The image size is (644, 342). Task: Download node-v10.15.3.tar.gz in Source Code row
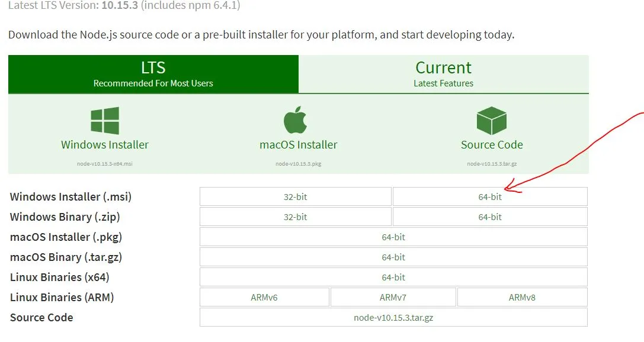[x=393, y=317]
